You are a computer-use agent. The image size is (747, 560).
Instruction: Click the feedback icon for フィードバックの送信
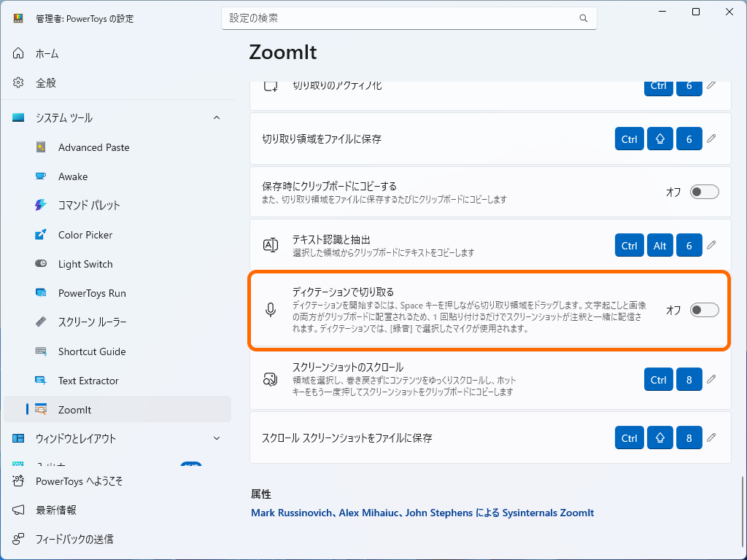tap(18, 539)
